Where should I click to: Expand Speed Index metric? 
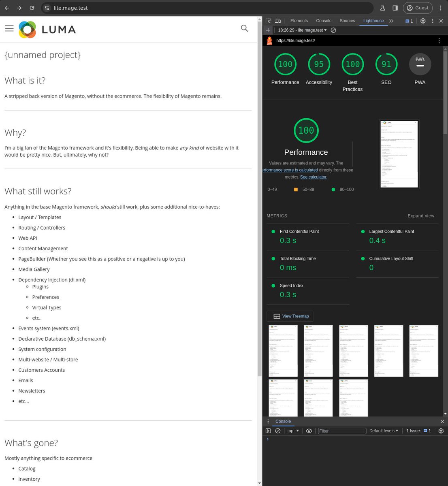click(308, 291)
